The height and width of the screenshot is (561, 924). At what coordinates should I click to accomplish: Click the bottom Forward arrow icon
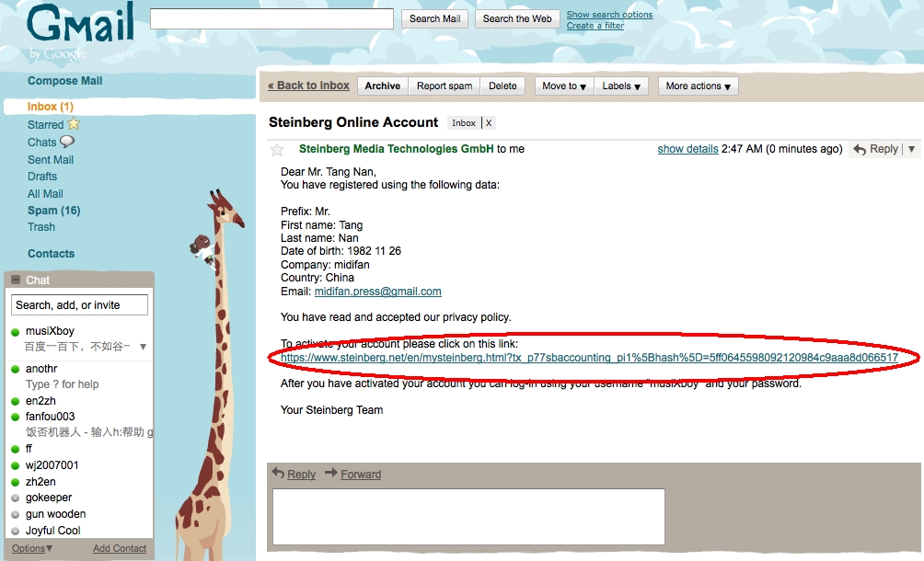(331, 473)
